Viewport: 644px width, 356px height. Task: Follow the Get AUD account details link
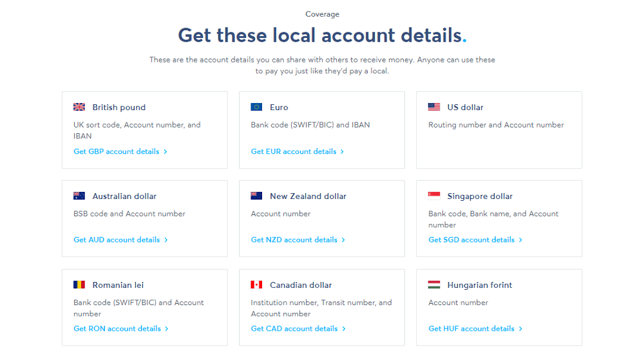tap(121, 239)
